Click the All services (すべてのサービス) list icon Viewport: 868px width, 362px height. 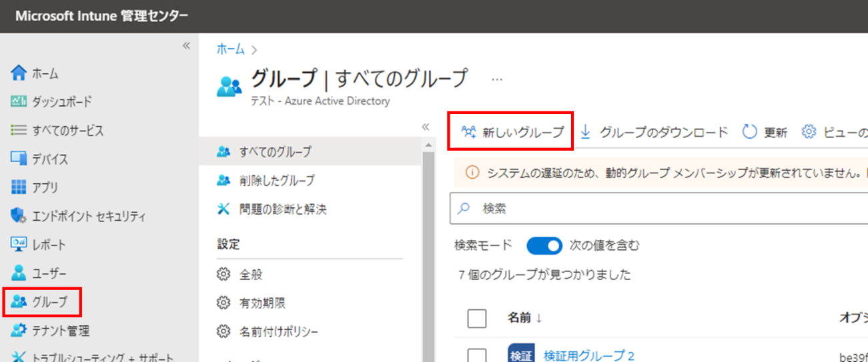[19, 131]
